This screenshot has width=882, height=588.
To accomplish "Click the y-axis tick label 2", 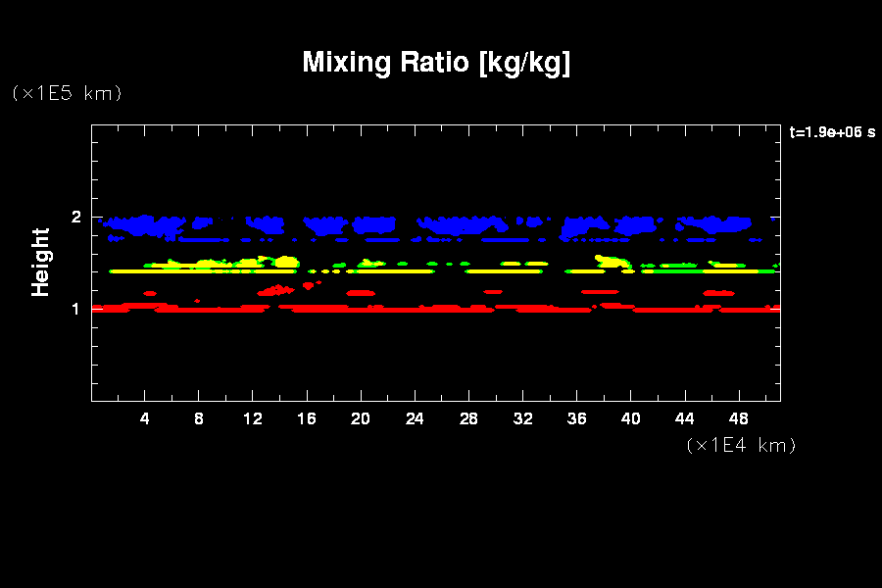I will coord(75,217).
